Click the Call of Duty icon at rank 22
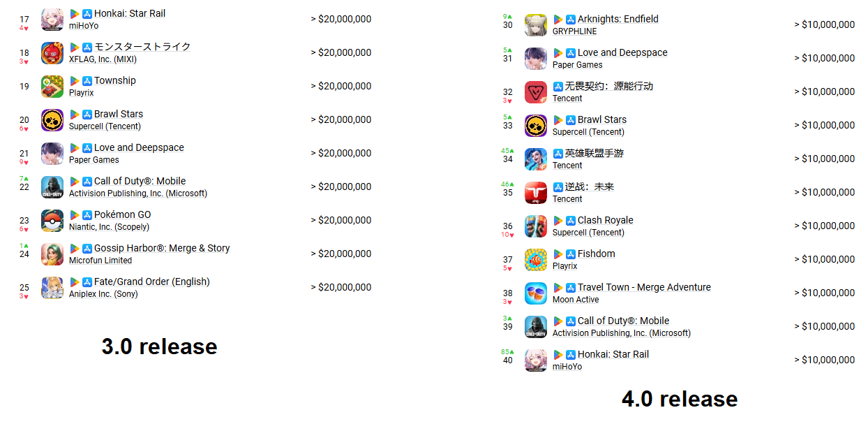The width and height of the screenshot is (868, 424). pyautogui.click(x=52, y=187)
